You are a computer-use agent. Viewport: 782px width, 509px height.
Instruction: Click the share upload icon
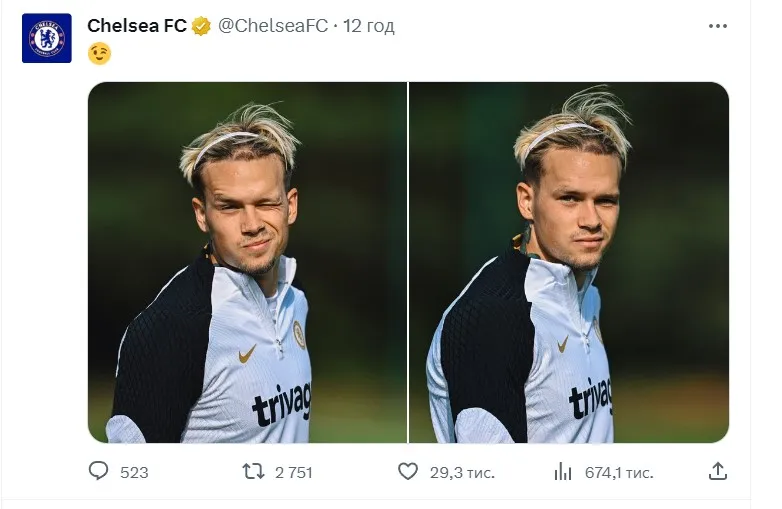coord(717,471)
